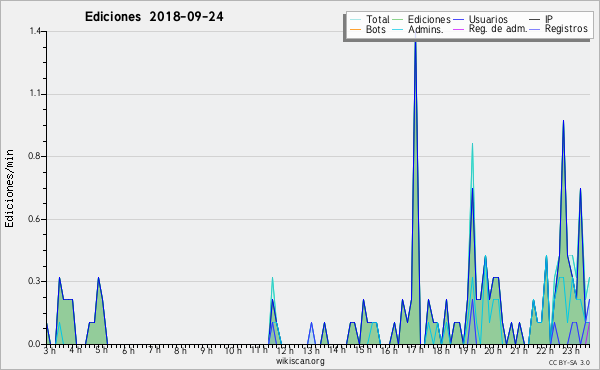The image size is (600, 370).
Task: Click the 0.3 y-axis value
Action: [x=35, y=281]
